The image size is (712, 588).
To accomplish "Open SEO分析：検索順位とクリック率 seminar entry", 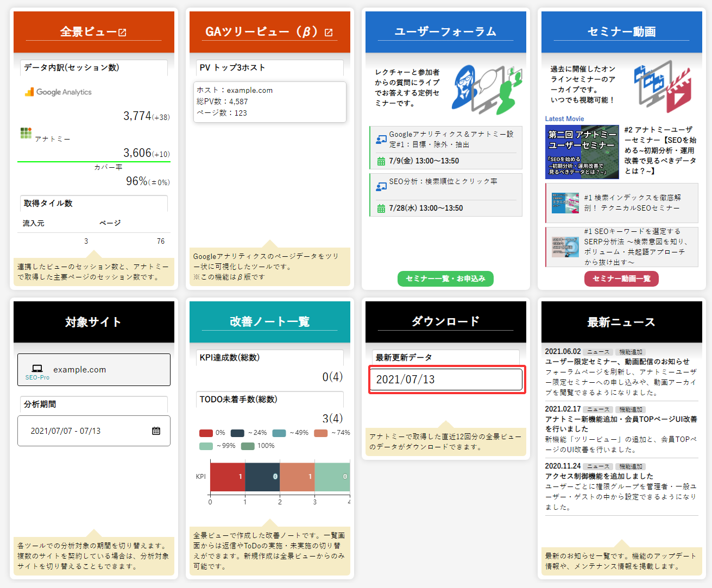I will (x=446, y=195).
